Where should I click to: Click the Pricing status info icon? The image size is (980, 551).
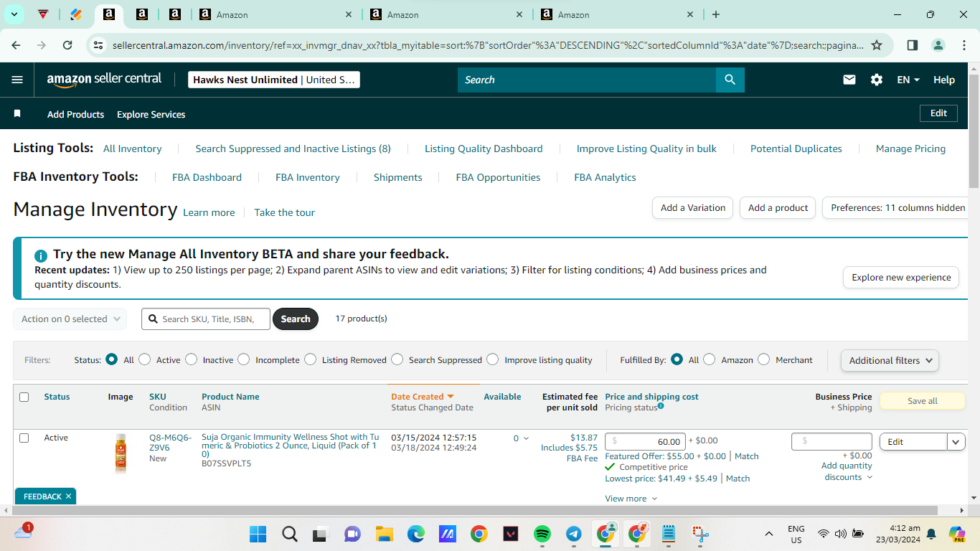point(661,406)
